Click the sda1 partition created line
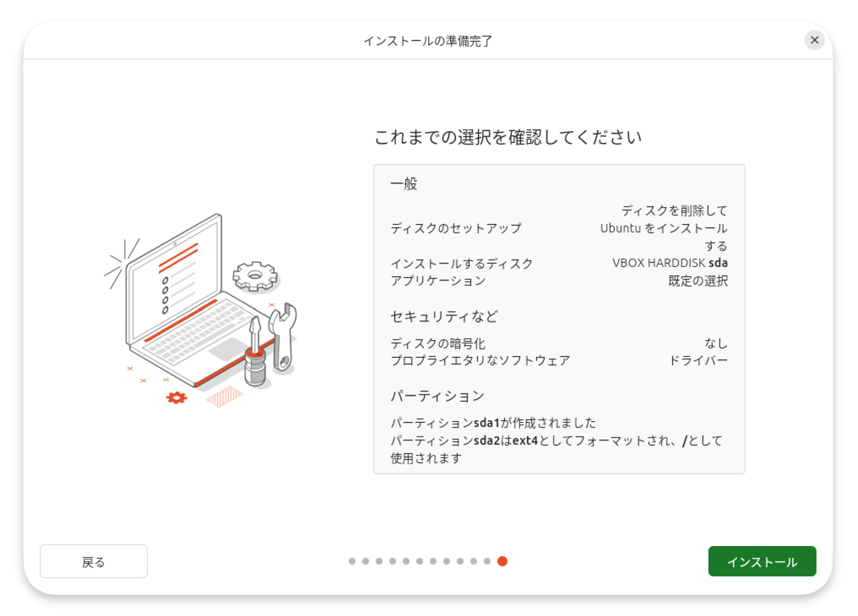The height and width of the screenshot is (616, 858). tap(493, 423)
